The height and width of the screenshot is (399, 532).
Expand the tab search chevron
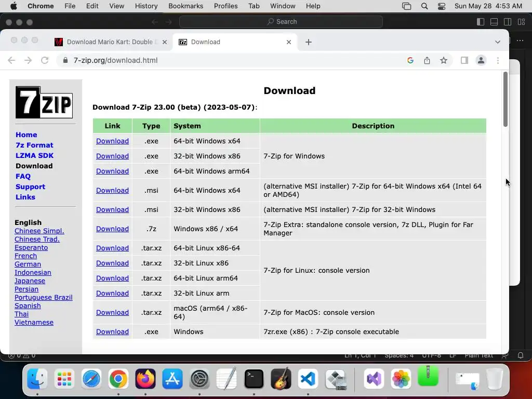click(x=497, y=42)
